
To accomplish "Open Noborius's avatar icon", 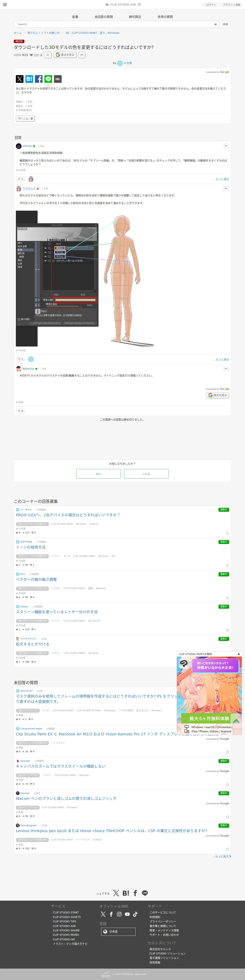I will click(x=19, y=369).
